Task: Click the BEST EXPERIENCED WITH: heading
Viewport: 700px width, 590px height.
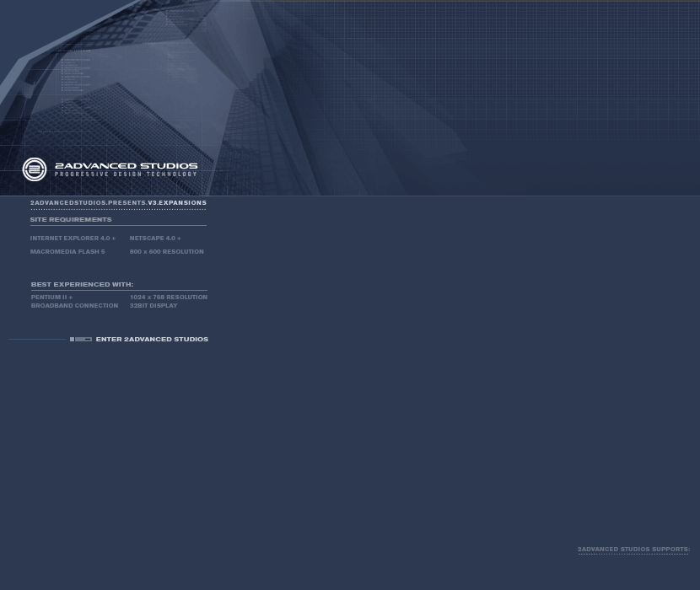Action: (x=82, y=284)
